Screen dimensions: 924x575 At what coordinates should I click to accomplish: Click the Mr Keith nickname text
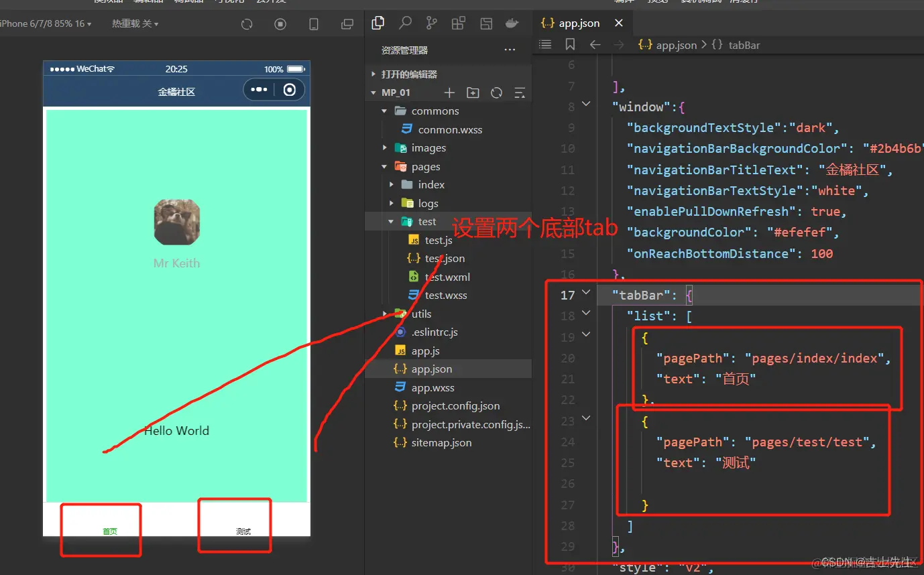click(176, 263)
